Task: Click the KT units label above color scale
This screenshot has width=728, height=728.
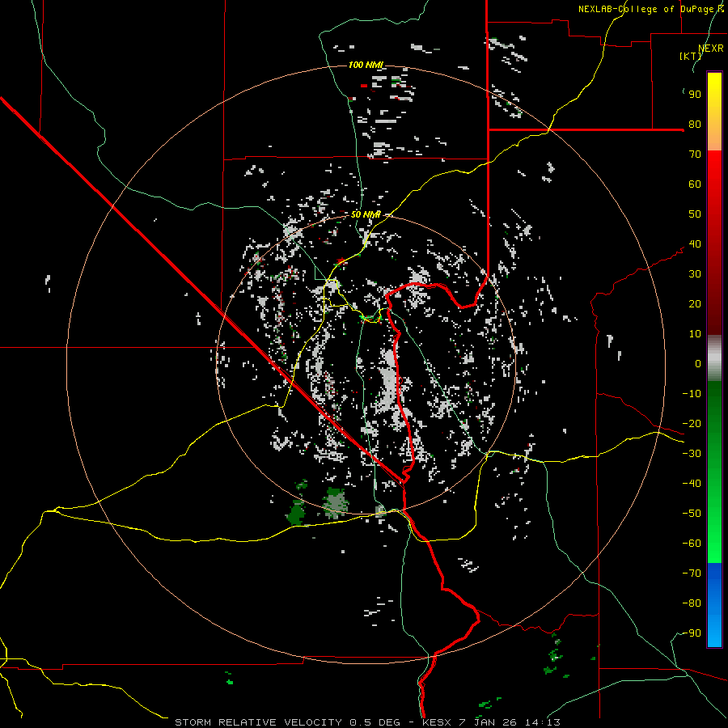Action: coord(691,56)
